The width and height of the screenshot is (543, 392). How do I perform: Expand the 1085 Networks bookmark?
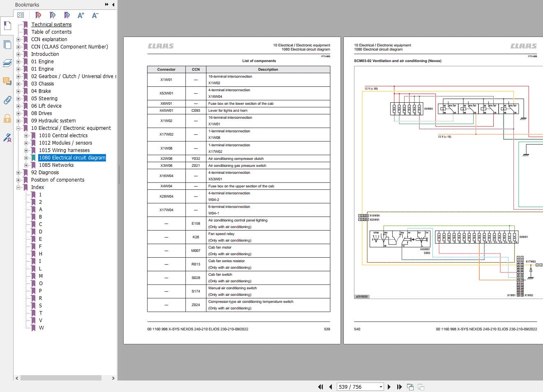[26, 165]
